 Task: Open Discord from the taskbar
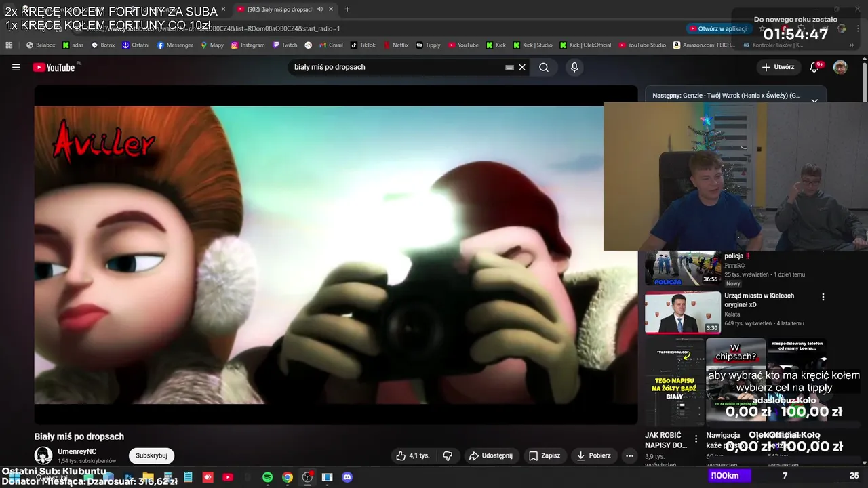pos(347,477)
